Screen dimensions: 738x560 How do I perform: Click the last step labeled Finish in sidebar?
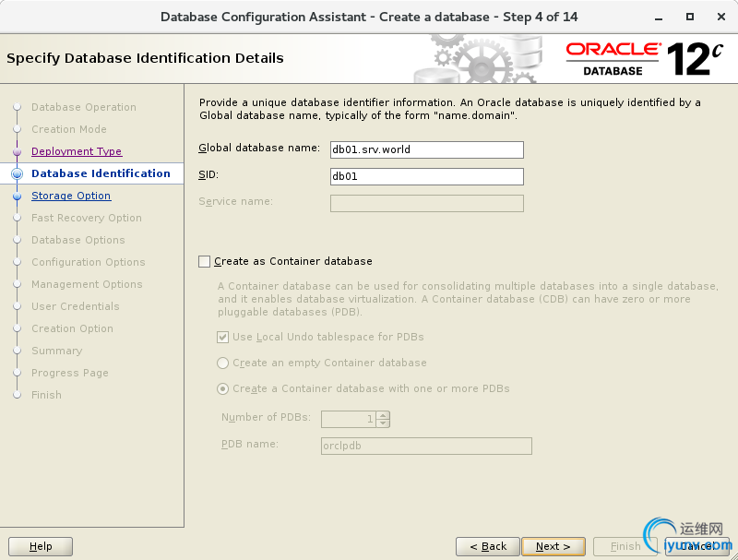tap(47, 395)
